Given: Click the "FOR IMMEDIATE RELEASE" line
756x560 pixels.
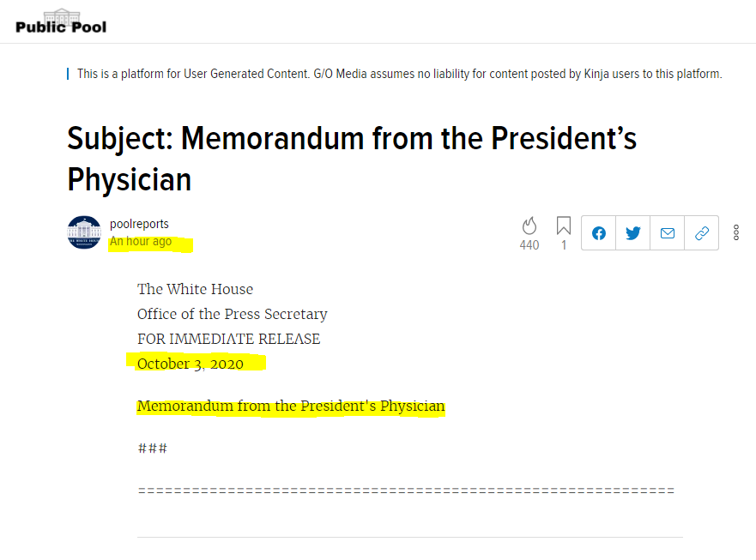Looking at the screenshot, I should point(228,339).
